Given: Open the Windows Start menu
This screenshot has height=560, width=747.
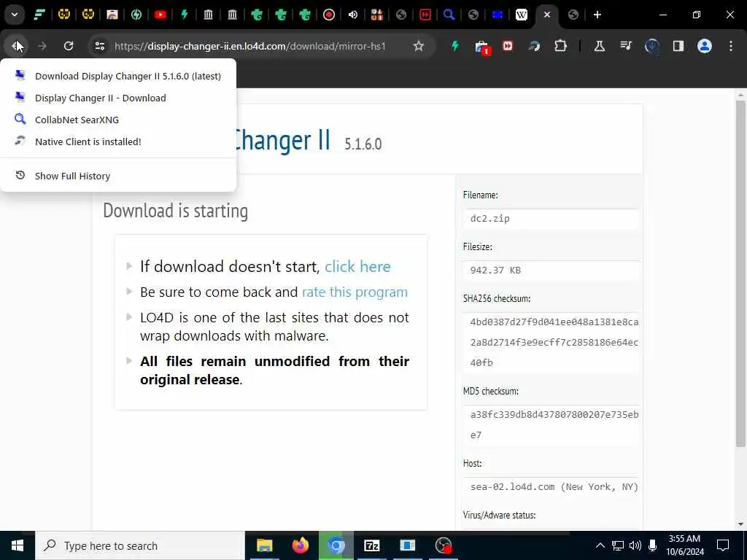Looking at the screenshot, I should (18, 545).
